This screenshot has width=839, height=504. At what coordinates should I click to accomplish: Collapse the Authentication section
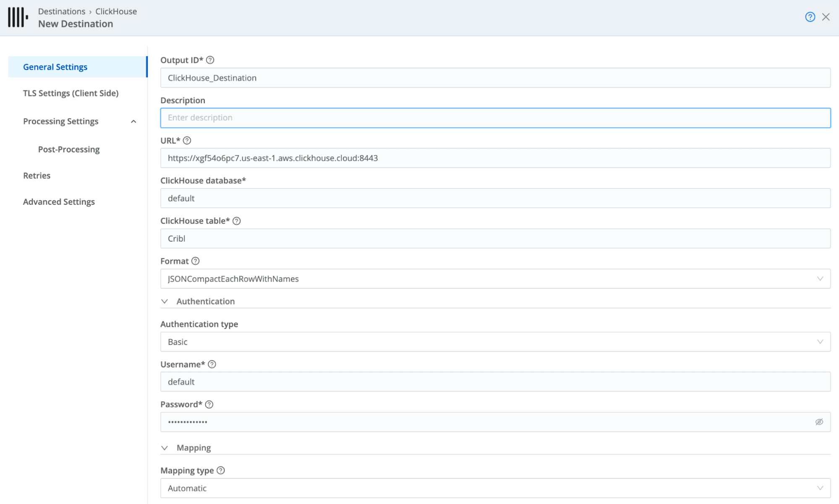(x=165, y=301)
